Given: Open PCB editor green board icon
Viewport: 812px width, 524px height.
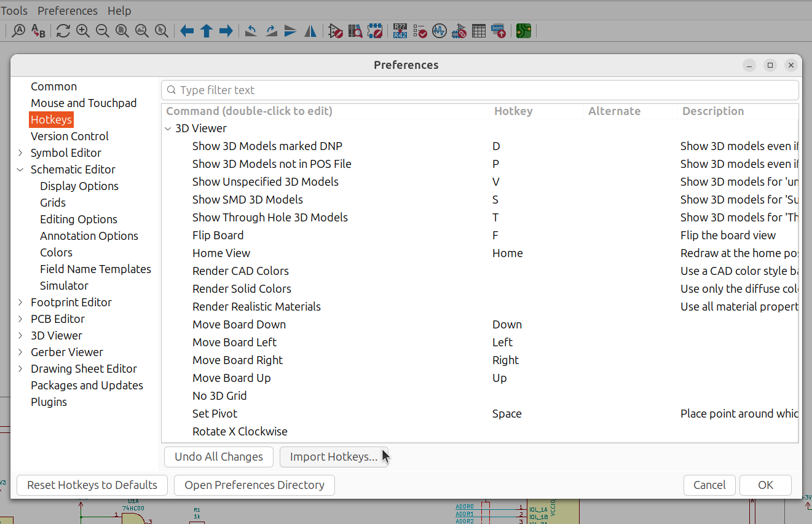Looking at the screenshot, I should pos(523,31).
